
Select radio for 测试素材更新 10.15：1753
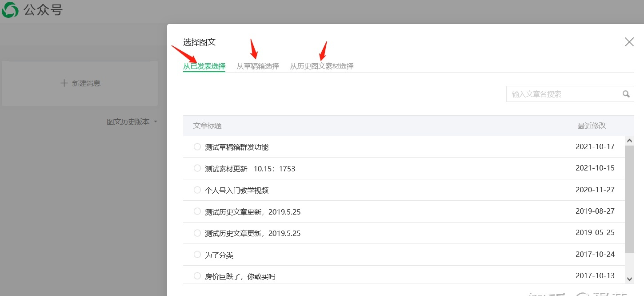pos(197,168)
